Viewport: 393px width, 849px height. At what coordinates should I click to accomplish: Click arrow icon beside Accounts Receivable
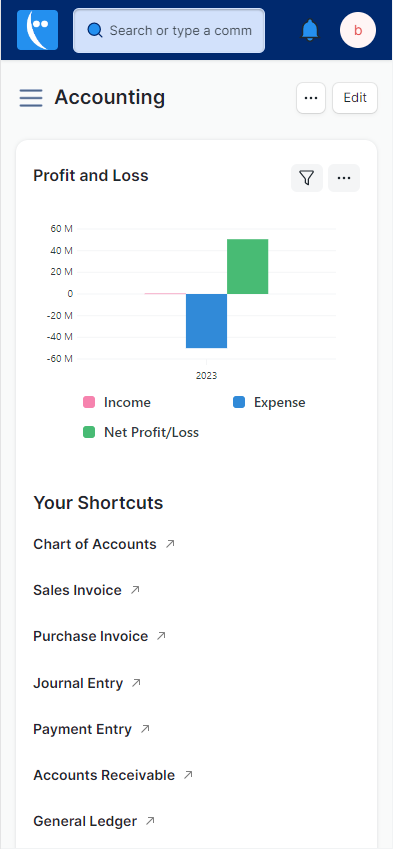(x=188, y=775)
